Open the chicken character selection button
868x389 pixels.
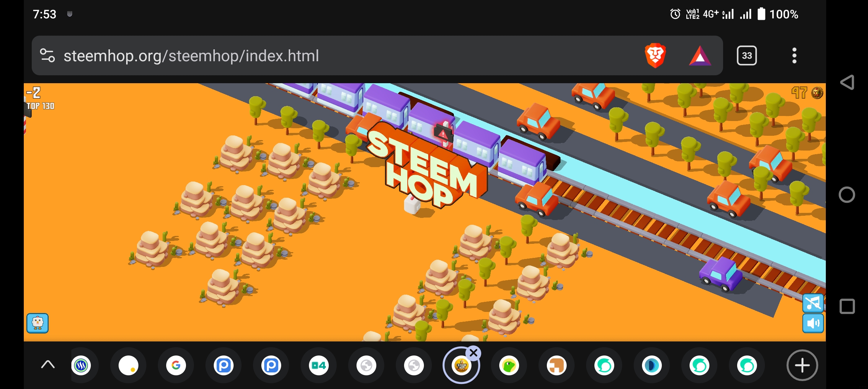coord(37,323)
